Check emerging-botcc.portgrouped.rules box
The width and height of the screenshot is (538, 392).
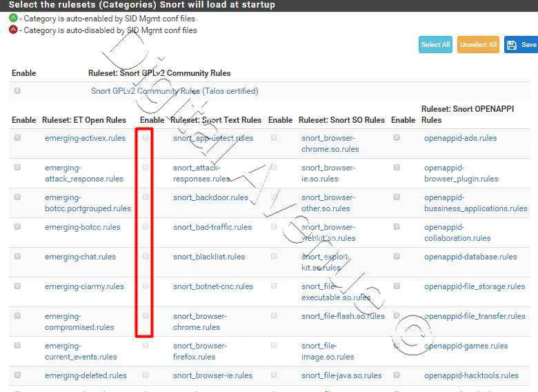click(17, 197)
